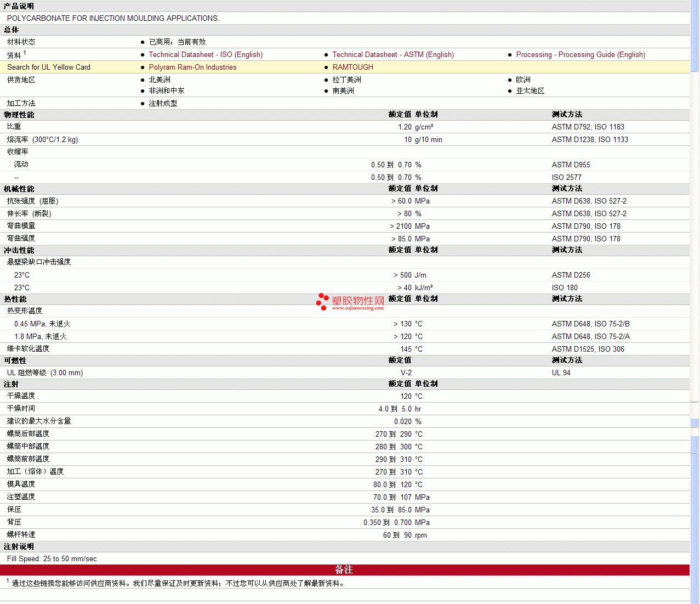The height and width of the screenshot is (604, 700).
Task: Select 模具温度 value '80.0 到 120 °C'
Action: (x=398, y=485)
